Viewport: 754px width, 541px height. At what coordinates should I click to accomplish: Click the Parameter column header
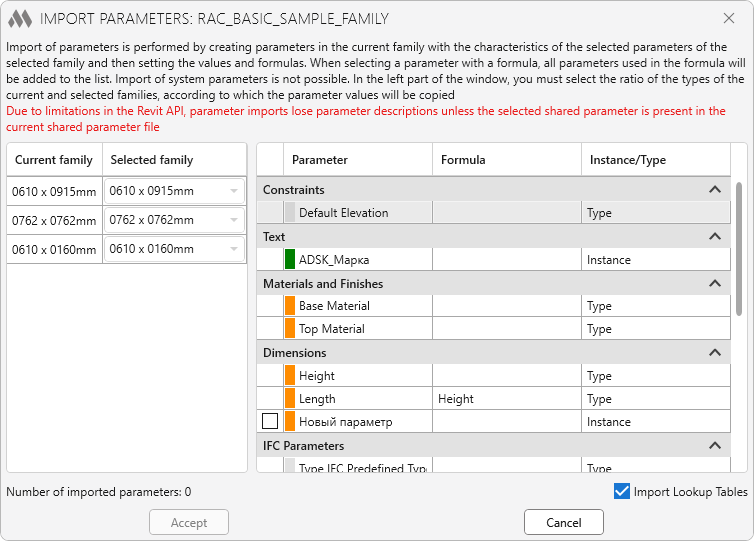coord(358,160)
